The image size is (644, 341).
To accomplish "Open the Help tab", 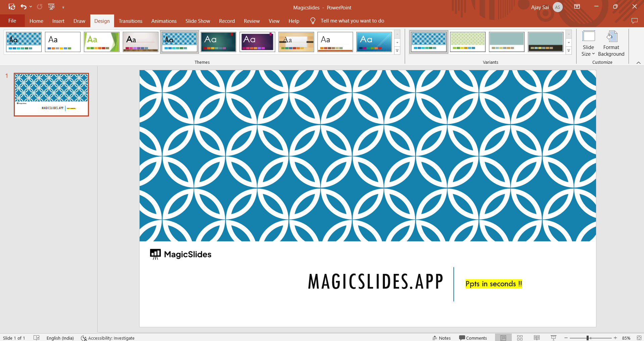I will (x=294, y=21).
